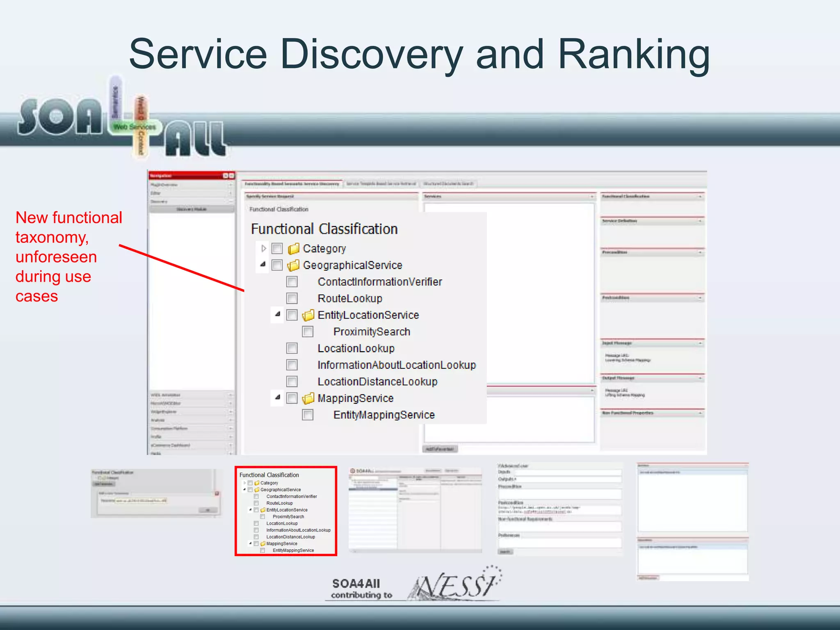The image size is (840, 630).
Task: Collapse the Postcondition panel arrow
Action: (x=700, y=298)
